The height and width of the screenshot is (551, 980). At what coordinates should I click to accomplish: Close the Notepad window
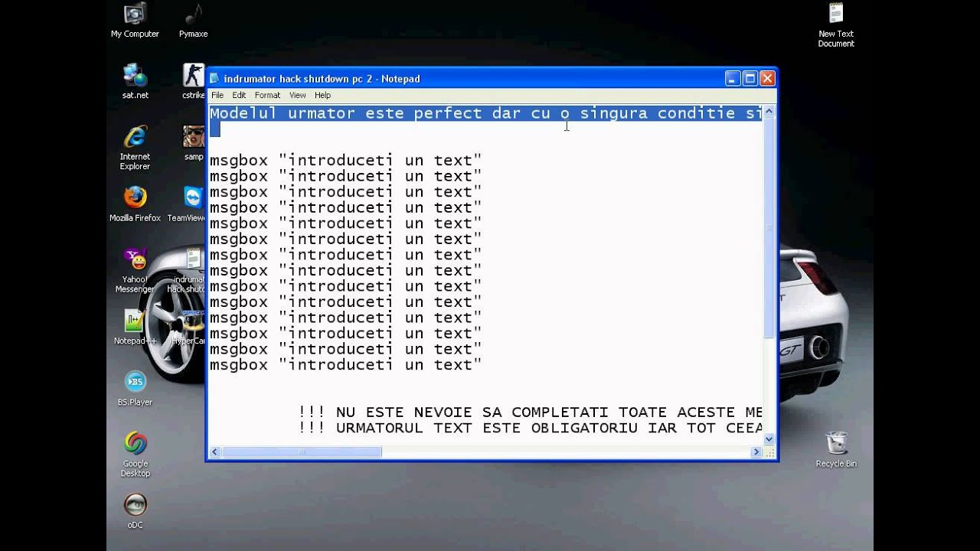click(767, 78)
